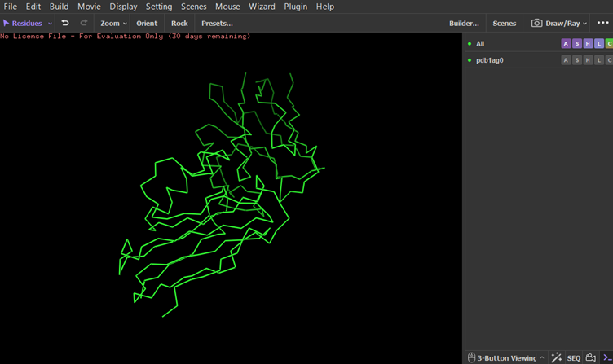Click the undo arrow icon
The image size is (613, 364).
65,23
